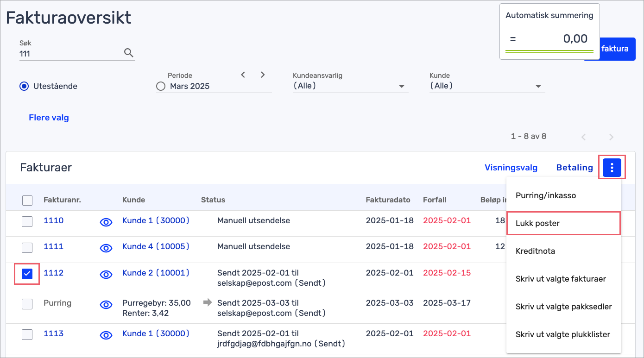This screenshot has height=358, width=644.
Task: Open invoice number 1113
Action: [x=53, y=333]
